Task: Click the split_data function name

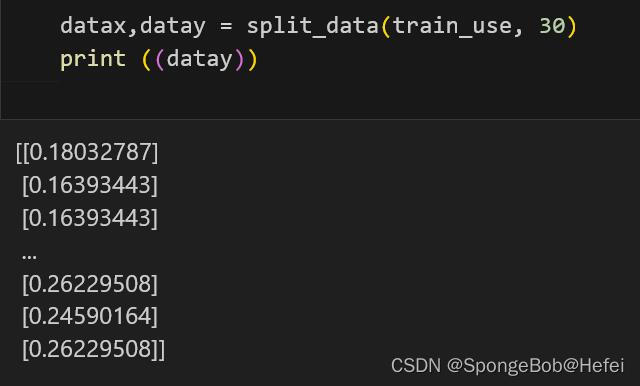Action: point(313,27)
